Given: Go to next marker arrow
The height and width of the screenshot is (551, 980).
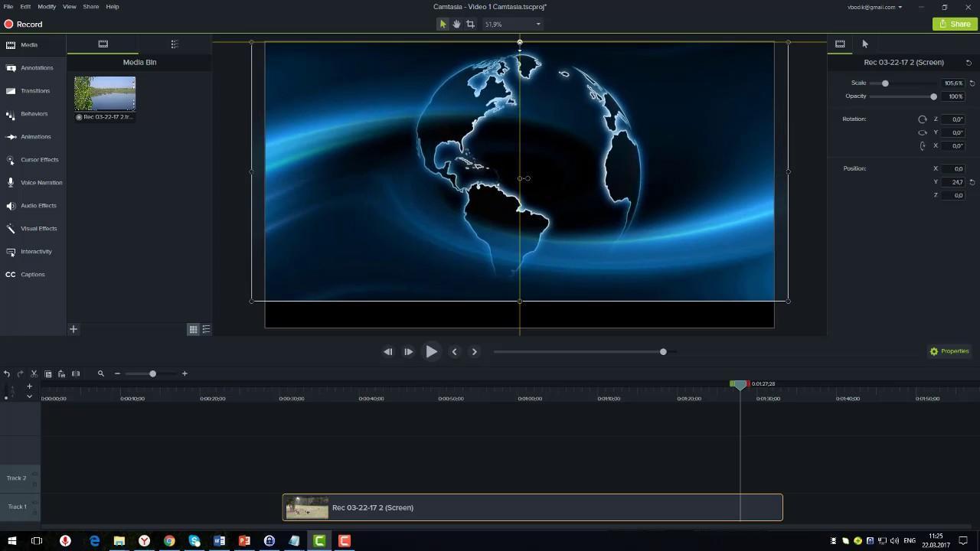Looking at the screenshot, I should 474,352.
